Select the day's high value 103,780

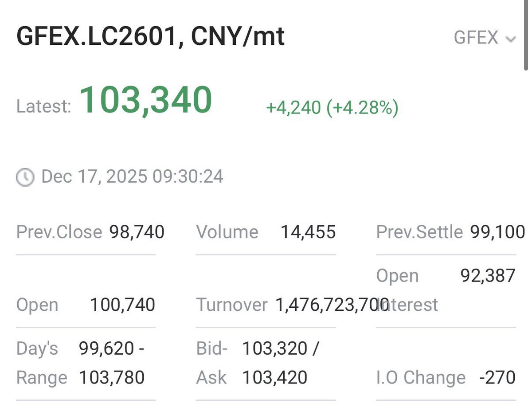click(x=112, y=378)
